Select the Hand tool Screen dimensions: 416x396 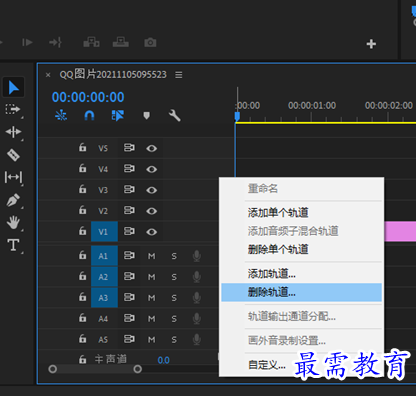point(13,223)
